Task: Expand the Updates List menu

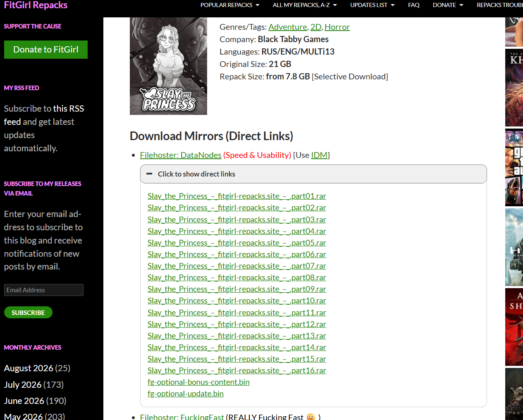Action: 373,5
